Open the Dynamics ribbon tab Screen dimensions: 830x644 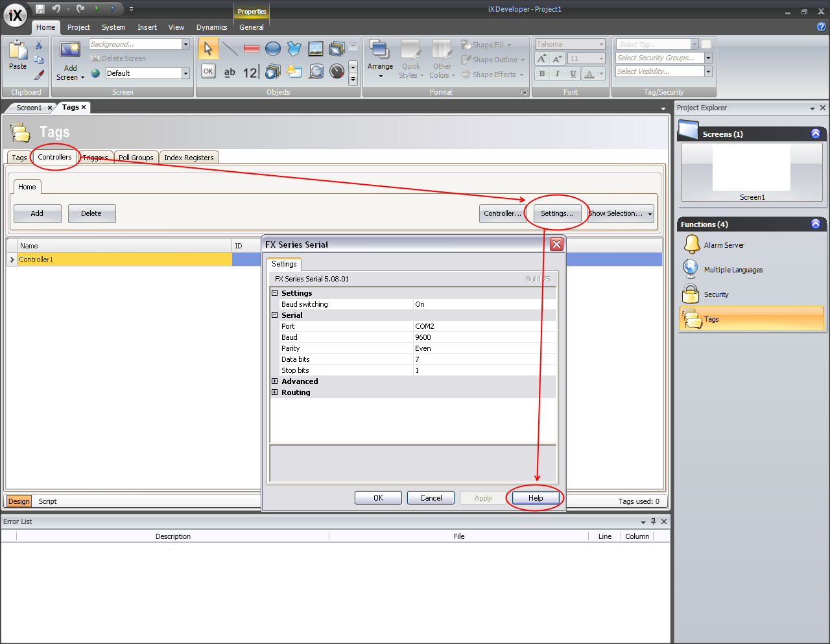click(211, 27)
